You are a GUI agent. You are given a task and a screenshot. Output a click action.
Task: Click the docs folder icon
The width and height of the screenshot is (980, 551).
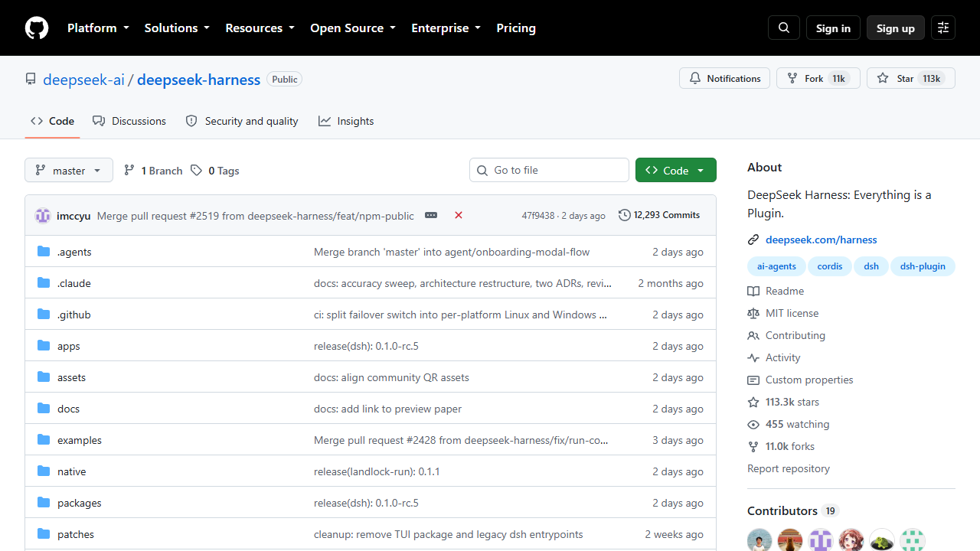(x=44, y=409)
